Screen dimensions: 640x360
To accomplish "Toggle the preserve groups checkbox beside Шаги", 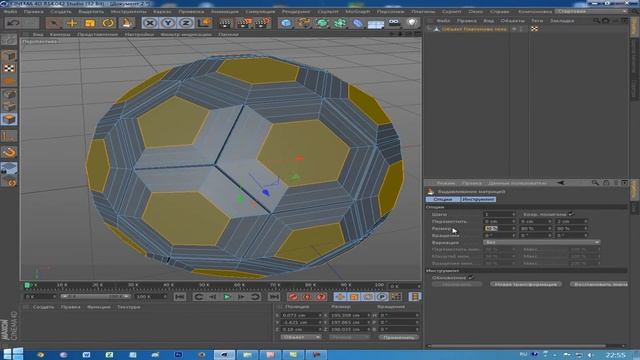I will [x=571, y=214].
